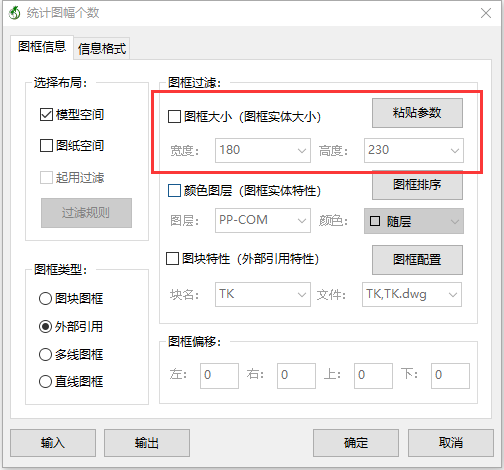Click the 确定 button
Screen dimensions: 504x470
pyautogui.click(x=356, y=443)
